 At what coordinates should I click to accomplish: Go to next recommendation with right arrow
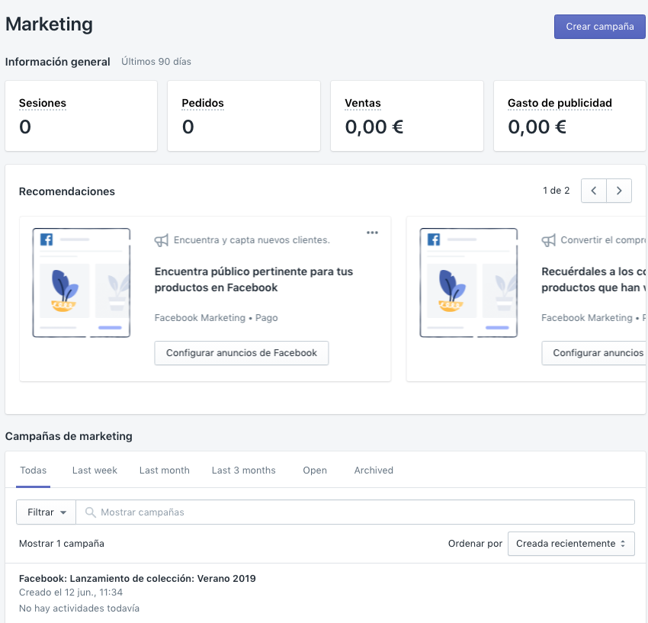620,191
